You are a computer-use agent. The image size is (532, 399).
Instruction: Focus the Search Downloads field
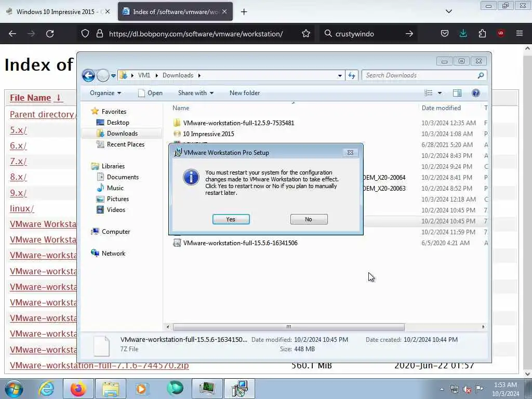(424, 75)
